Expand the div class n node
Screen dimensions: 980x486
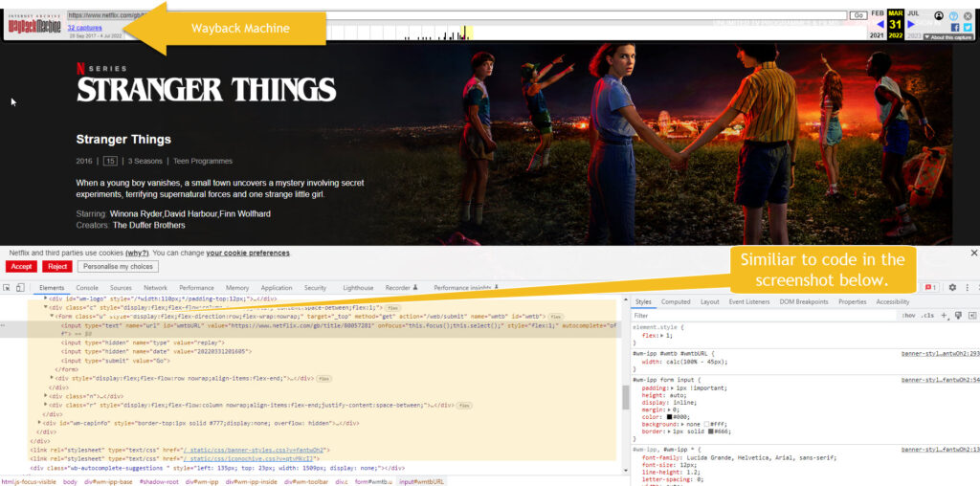pyautogui.click(x=46, y=396)
